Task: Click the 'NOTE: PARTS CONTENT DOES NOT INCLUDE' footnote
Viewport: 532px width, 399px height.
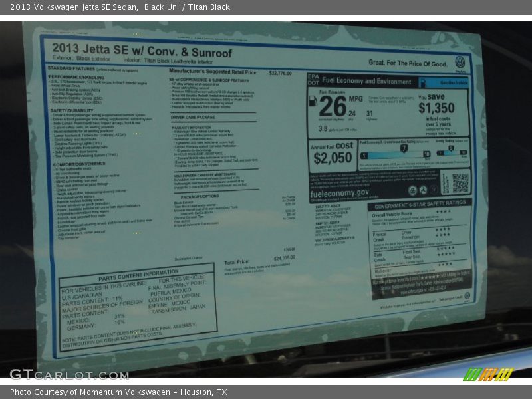Action: click(x=129, y=334)
